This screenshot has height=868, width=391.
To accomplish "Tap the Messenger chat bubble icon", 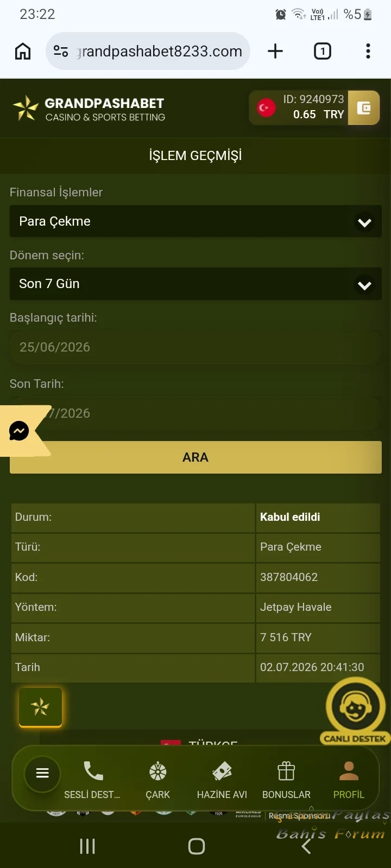I will pos(19,431).
